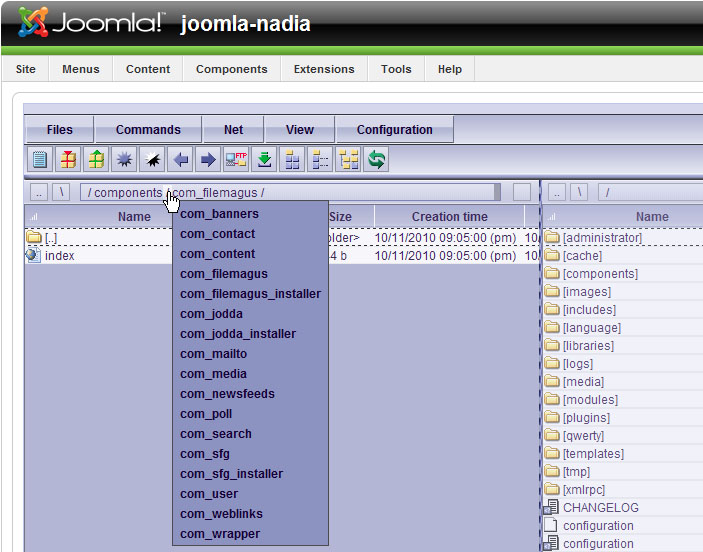The image size is (703, 552).
Task: Click the unpack archive (green arrow box) icon
Action: coord(96,159)
